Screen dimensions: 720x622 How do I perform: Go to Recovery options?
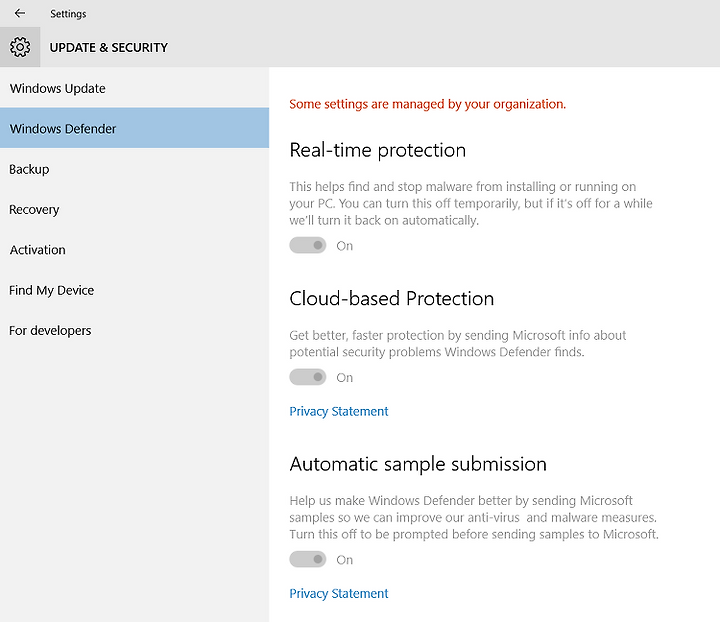(x=134, y=209)
